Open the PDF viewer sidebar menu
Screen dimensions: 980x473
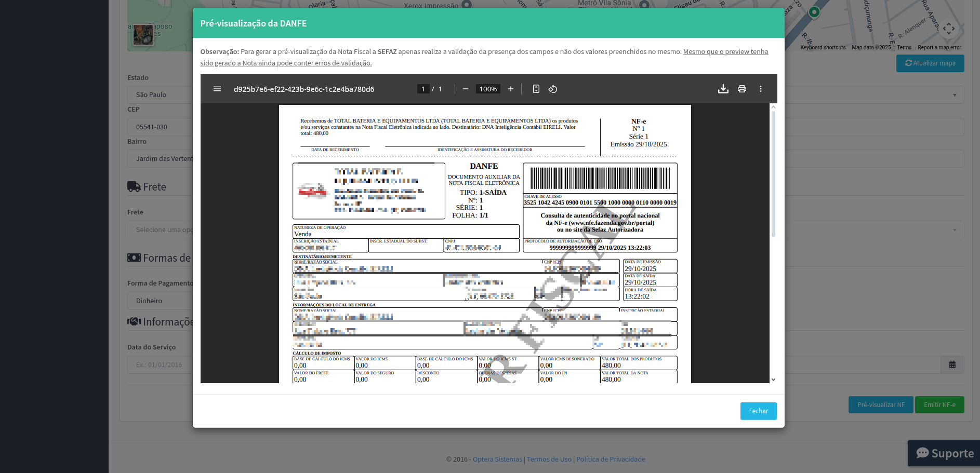[x=217, y=89]
